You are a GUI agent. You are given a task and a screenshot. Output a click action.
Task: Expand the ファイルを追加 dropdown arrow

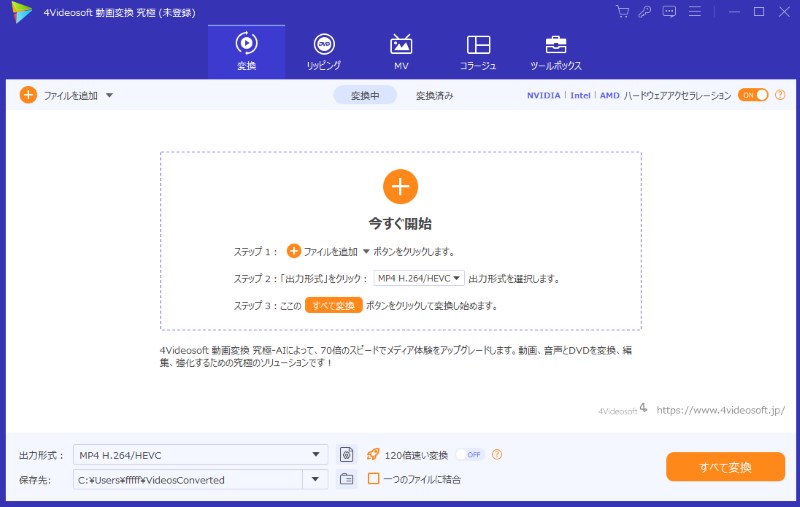click(109, 95)
